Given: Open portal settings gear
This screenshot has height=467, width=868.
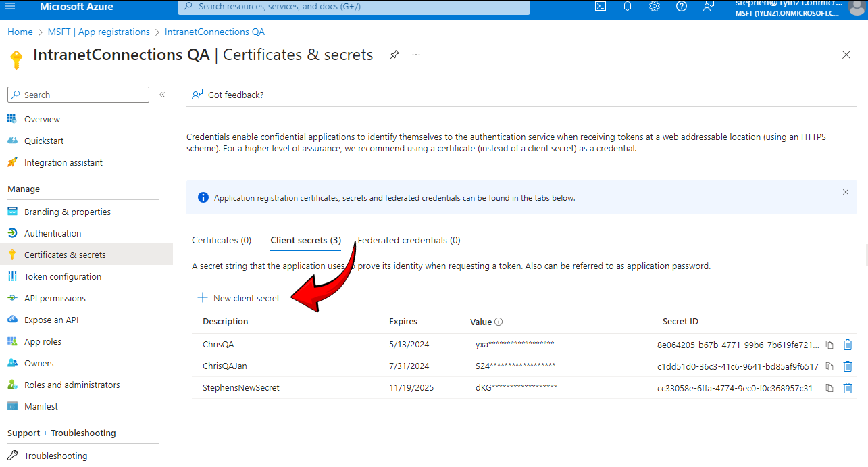Looking at the screenshot, I should tap(654, 7).
